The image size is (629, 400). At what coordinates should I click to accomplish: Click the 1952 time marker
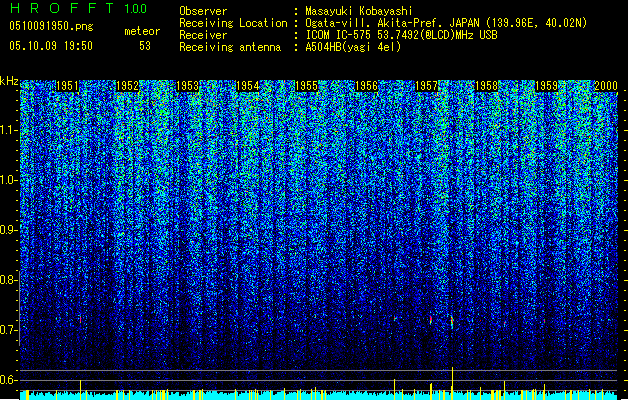(x=127, y=86)
